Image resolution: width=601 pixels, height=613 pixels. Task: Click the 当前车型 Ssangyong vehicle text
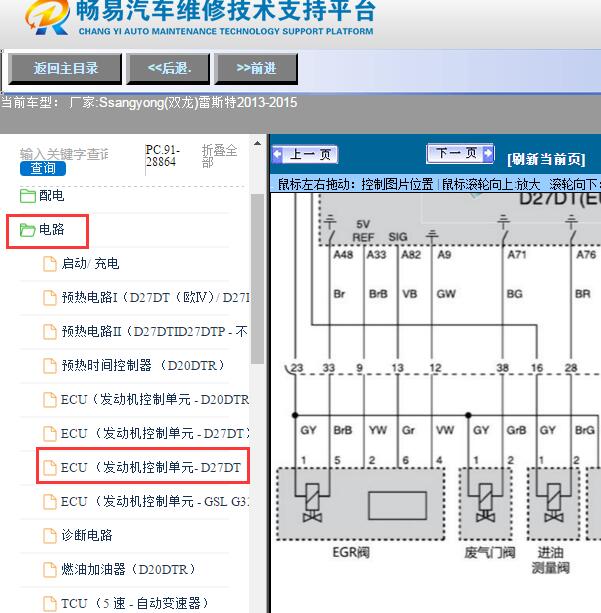[x=149, y=103]
